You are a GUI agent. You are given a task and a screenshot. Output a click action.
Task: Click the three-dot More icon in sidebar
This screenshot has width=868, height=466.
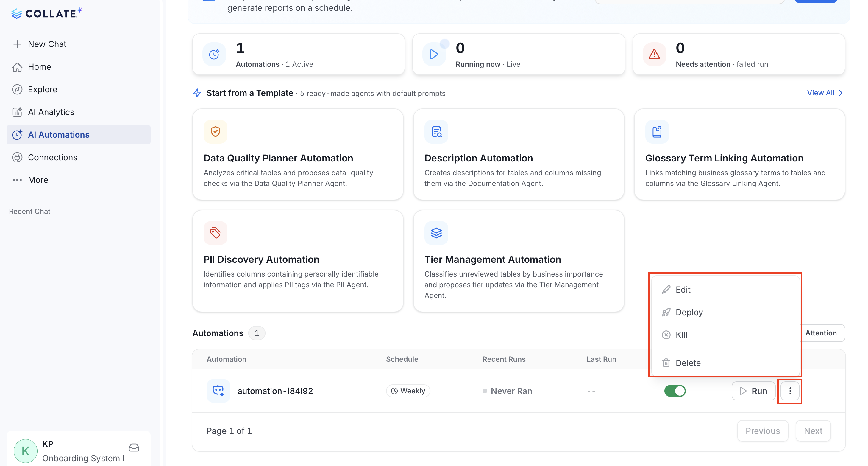(x=17, y=180)
